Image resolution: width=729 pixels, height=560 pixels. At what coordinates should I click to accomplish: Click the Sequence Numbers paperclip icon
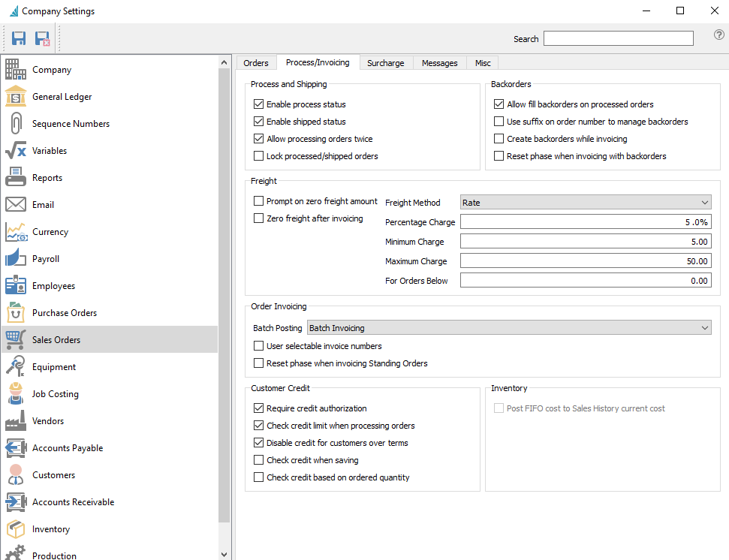[x=15, y=123]
